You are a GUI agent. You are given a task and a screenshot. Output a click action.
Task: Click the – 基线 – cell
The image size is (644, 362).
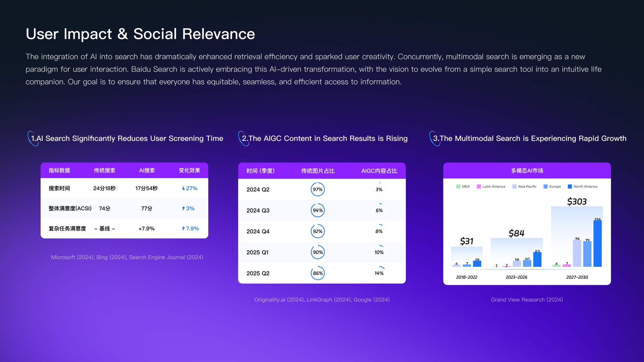tap(105, 229)
